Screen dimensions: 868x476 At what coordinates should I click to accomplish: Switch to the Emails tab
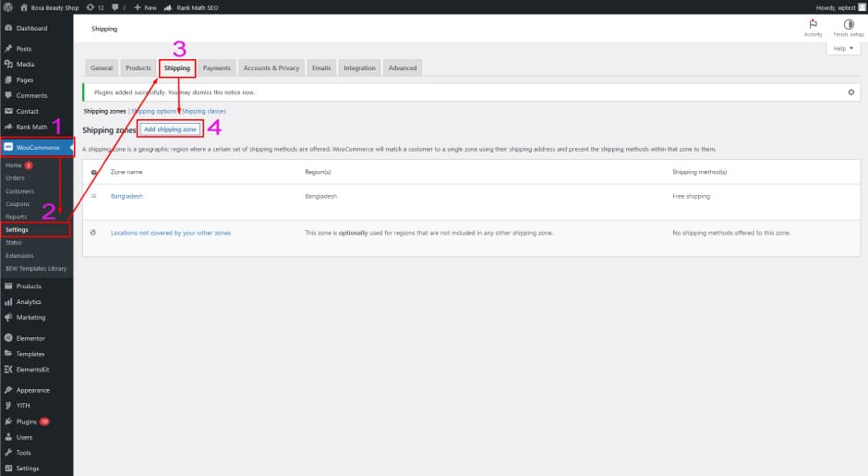pyautogui.click(x=321, y=67)
